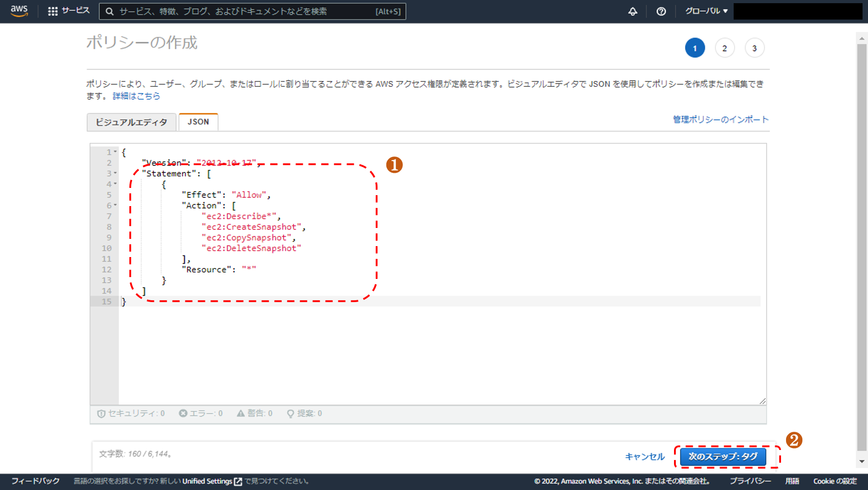Click the security findings shield icon

tap(101, 414)
